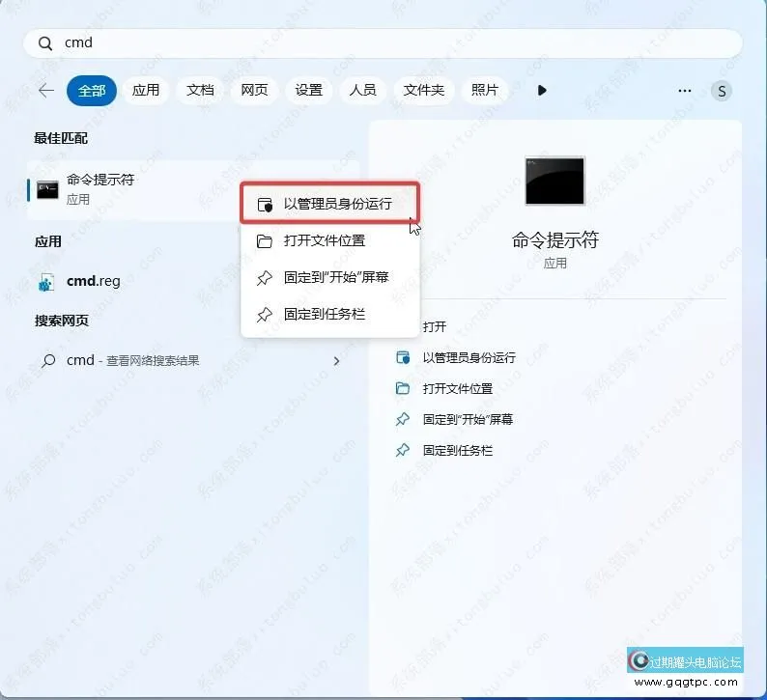Viewport: 767px width, 700px height.
Task: Click admin shield icon in context menu
Action: tap(265, 205)
